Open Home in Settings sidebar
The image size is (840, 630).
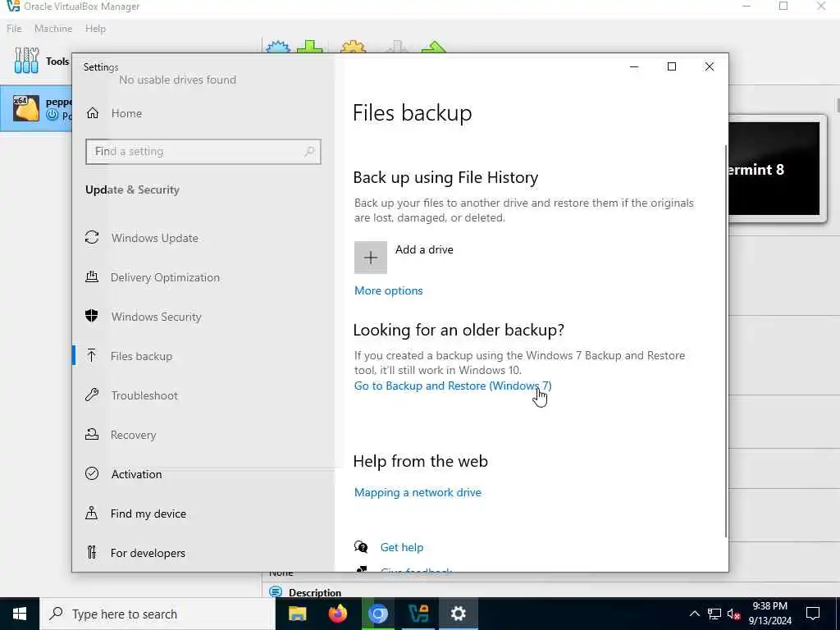click(x=126, y=113)
